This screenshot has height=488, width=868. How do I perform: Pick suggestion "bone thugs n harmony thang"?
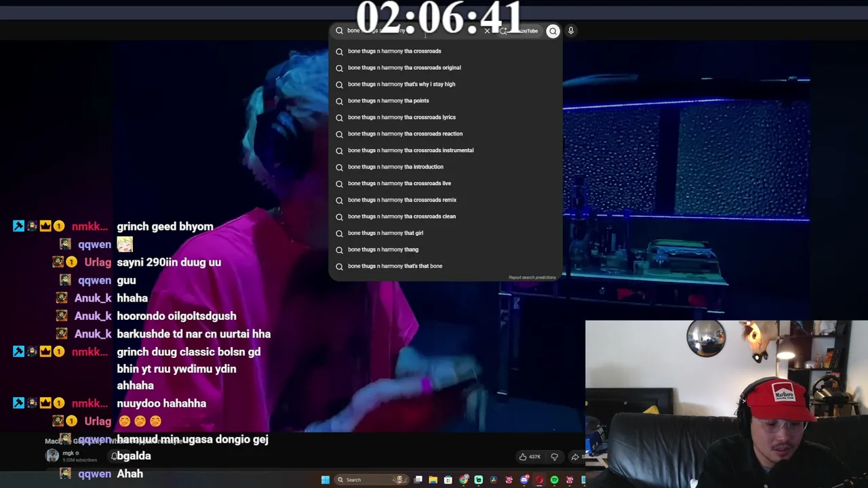(446, 249)
